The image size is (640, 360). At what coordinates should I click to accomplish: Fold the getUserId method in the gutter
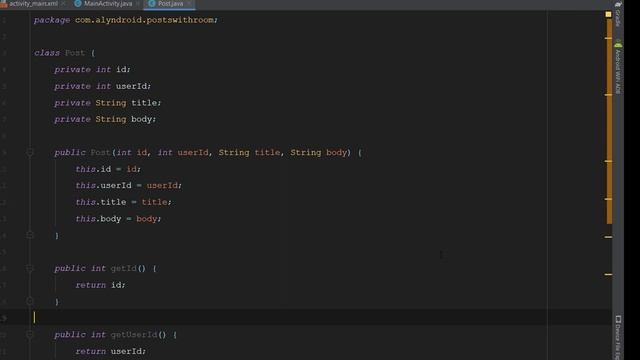30,335
